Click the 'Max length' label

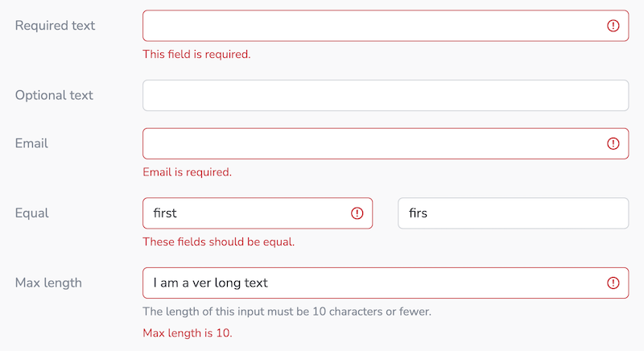[48, 283]
